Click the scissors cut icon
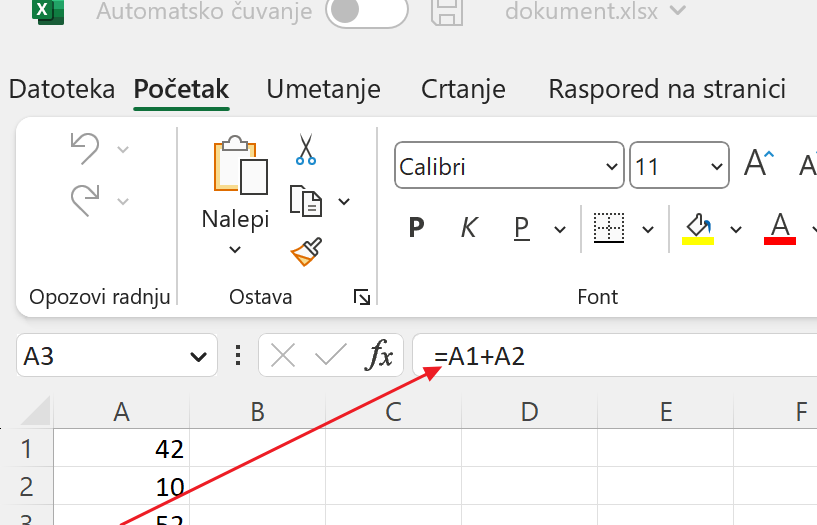Screen dimensions: 817x525 306,149
